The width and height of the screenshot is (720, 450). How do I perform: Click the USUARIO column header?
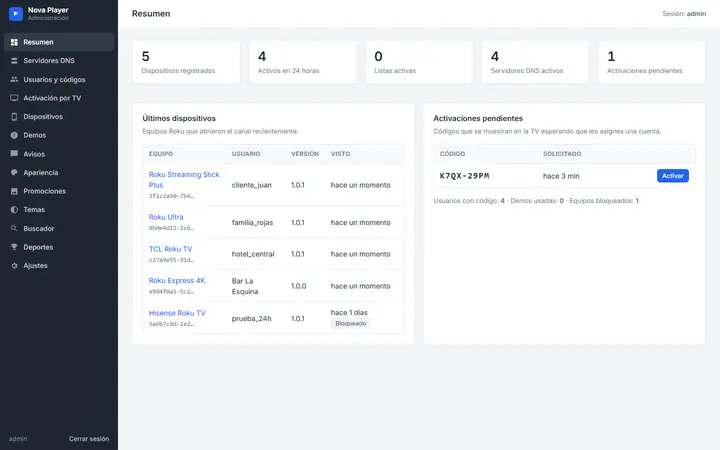pos(246,154)
